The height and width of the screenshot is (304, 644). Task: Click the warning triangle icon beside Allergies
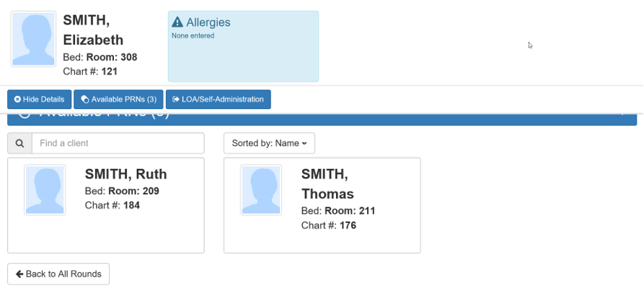click(x=177, y=22)
